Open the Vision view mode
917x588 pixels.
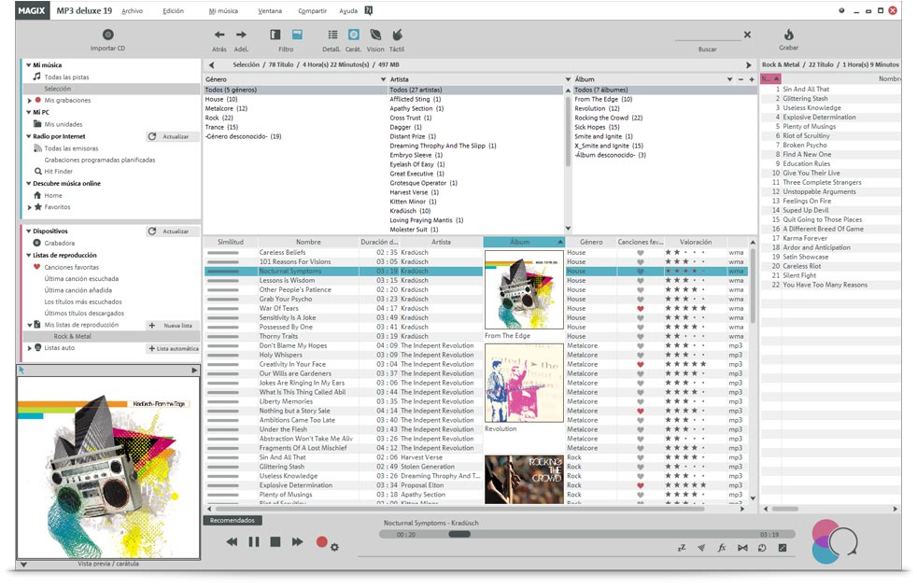click(x=375, y=35)
